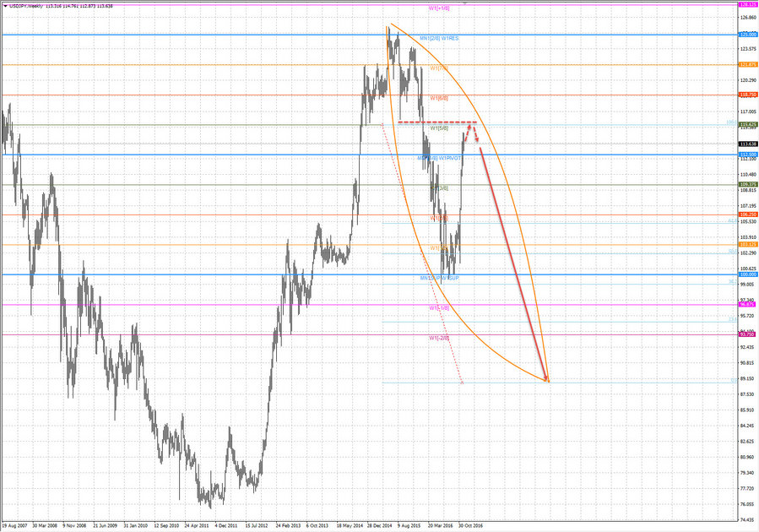This screenshot has height=532, width=759.
Task: Click the 118.750 red price tag
Action: point(747,95)
